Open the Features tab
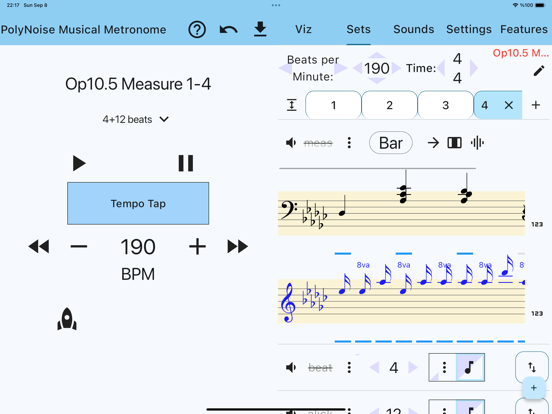This screenshot has width=552, height=414. tap(524, 29)
